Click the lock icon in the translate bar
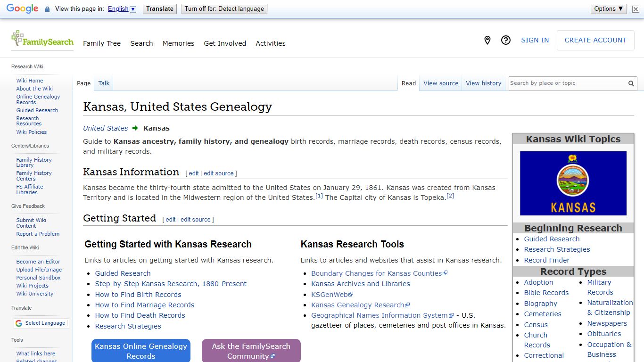This screenshot has height=362, width=644. tap(47, 9)
